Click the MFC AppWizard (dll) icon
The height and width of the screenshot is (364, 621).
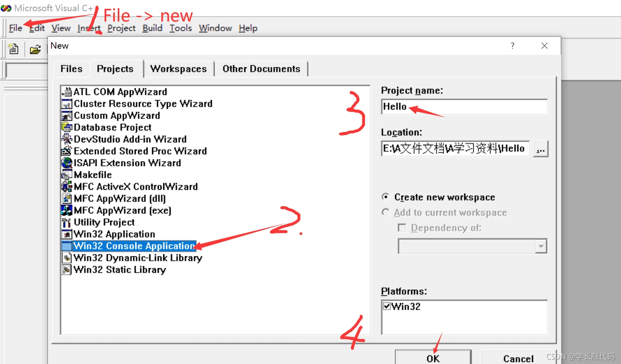click(67, 199)
